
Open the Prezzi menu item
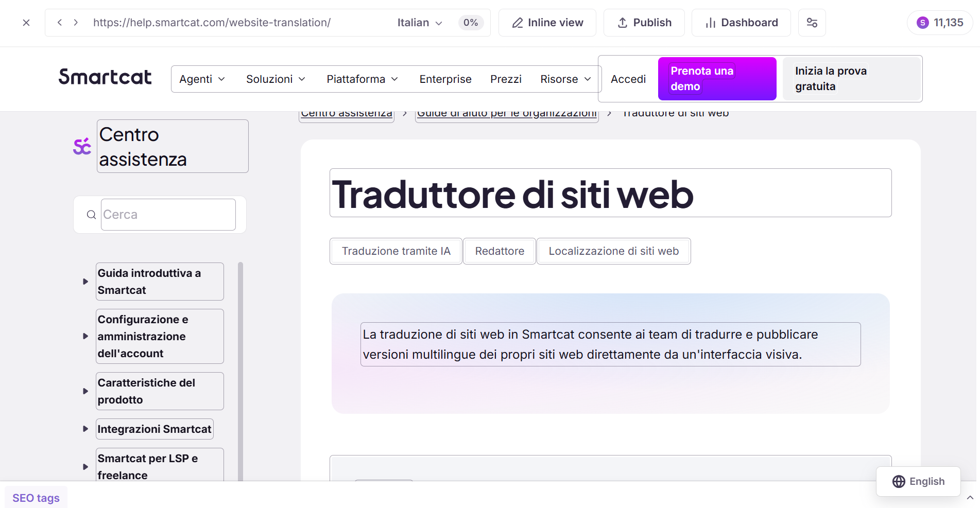506,79
